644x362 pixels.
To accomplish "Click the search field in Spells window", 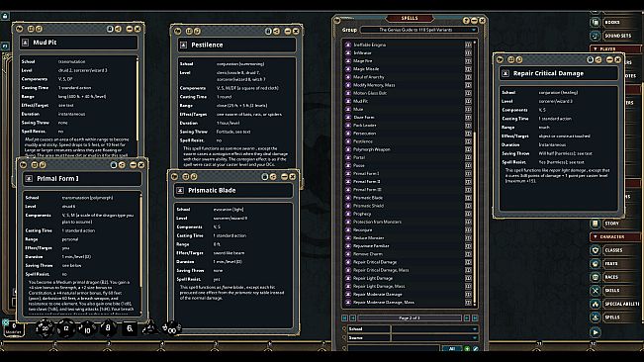I will (x=394, y=349).
